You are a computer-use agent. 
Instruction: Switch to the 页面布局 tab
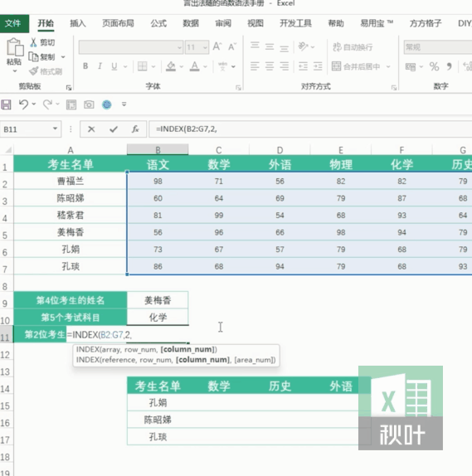118,23
